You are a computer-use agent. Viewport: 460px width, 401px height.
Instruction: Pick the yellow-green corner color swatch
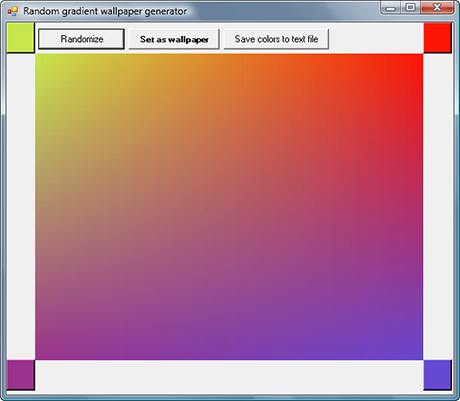(x=20, y=38)
